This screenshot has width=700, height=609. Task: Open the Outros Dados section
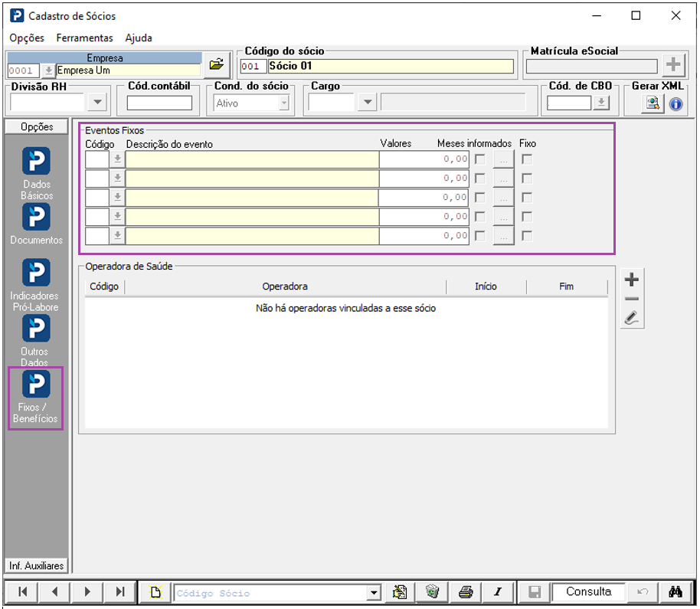click(36, 329)
